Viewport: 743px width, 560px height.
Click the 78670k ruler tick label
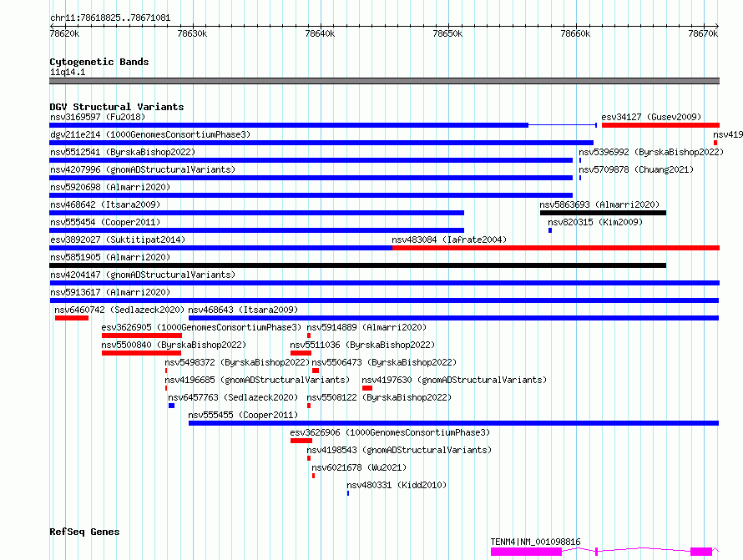pyautogui.click(x=703, y=33)
